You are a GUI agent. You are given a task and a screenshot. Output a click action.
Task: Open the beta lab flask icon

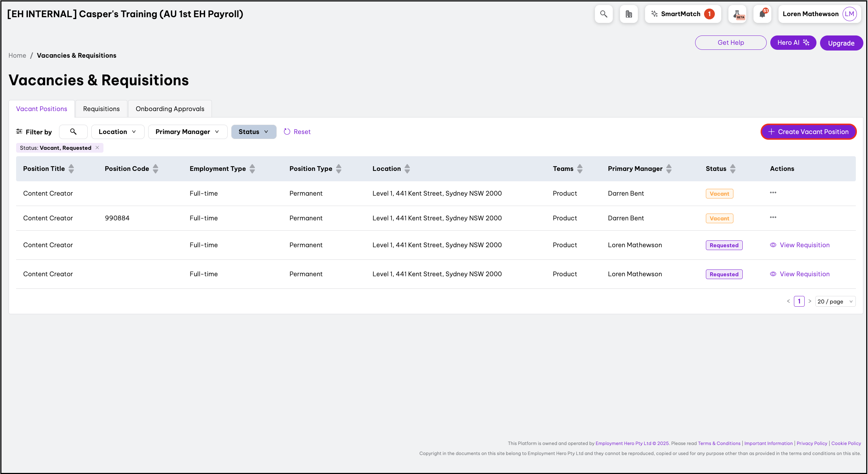pyautogui.click(x=737, y=14)
